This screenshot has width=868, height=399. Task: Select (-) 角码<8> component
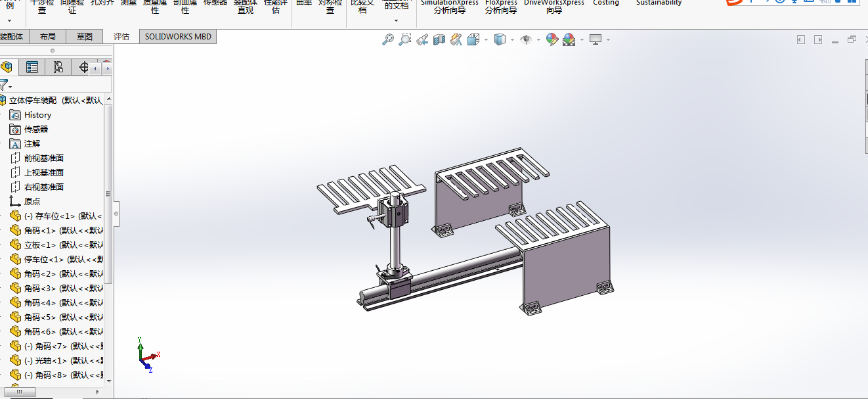click(x=56, y=375)
